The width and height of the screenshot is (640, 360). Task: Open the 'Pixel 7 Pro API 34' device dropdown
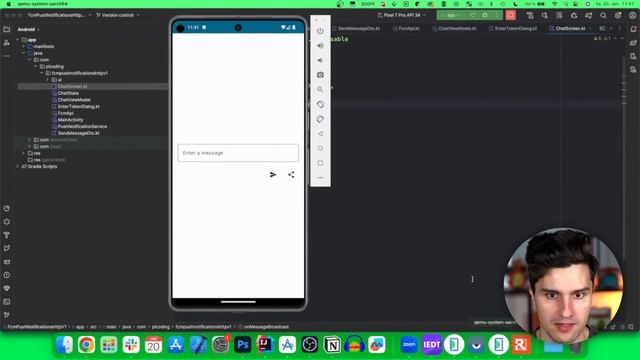[402, 15]
